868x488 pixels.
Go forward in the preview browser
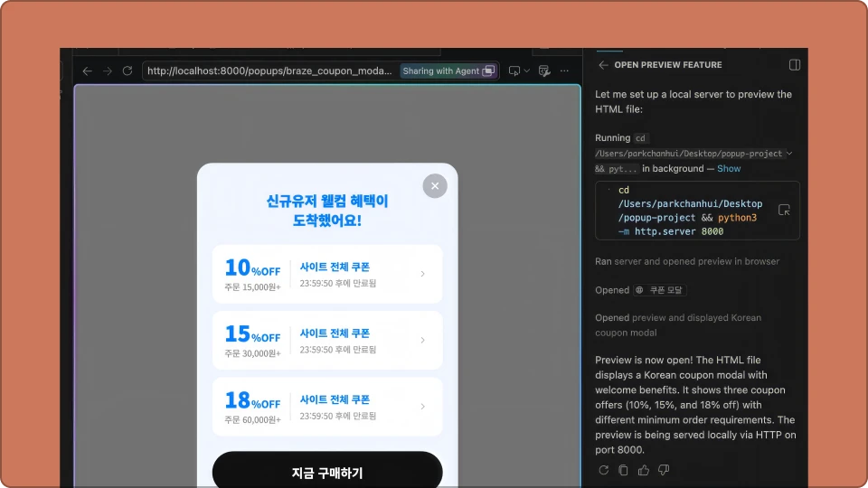pyautogui.click(x=108, y=70)
